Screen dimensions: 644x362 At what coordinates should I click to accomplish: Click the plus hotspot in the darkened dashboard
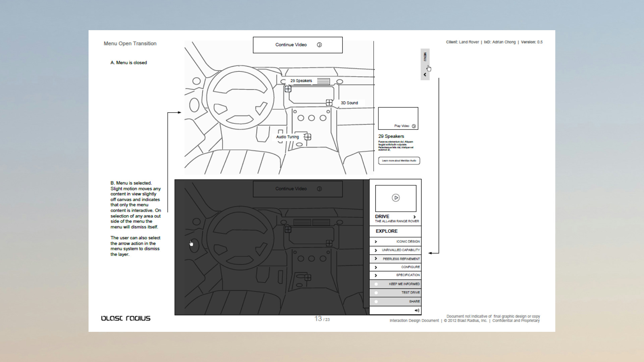coord(288,230)
